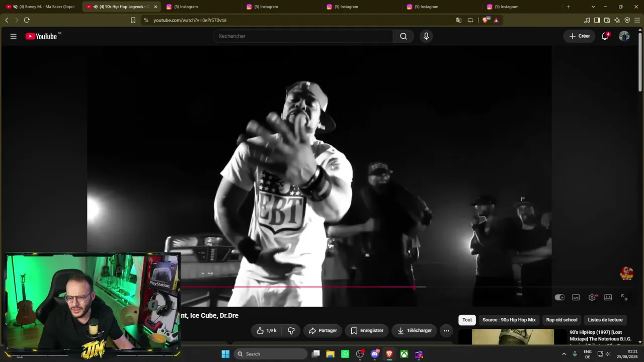Click the Windows taskbar Search box
The width and height of the screenshot is (644, 362).
pos(271,354)
